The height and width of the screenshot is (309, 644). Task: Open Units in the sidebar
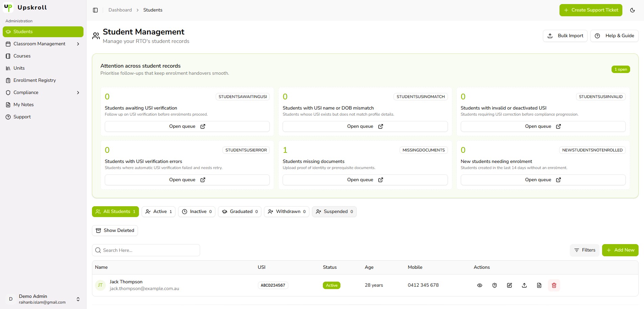tap(43, 68)
